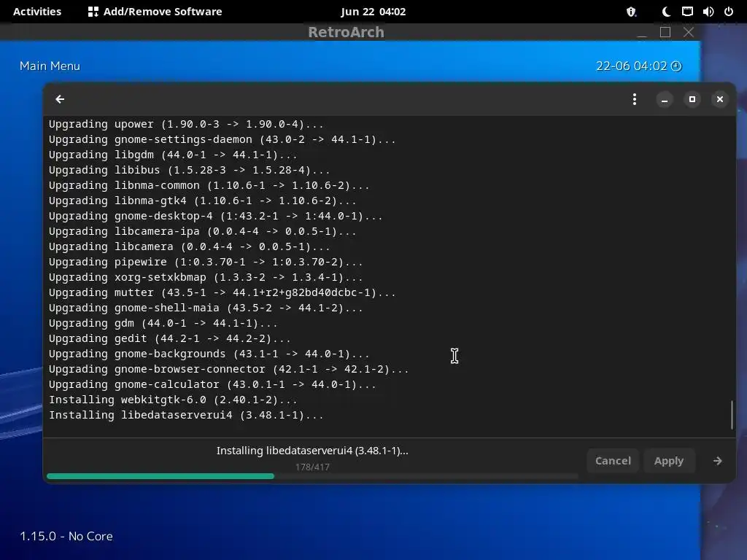Click the terminal output scrollbar

[732, 415]
